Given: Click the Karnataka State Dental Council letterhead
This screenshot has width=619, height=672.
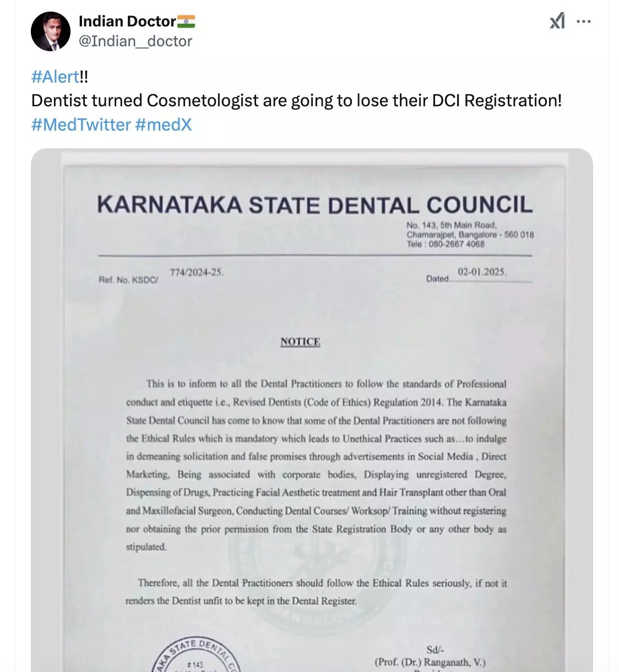Looking at the screenshot, I should [x=314, y=205].
